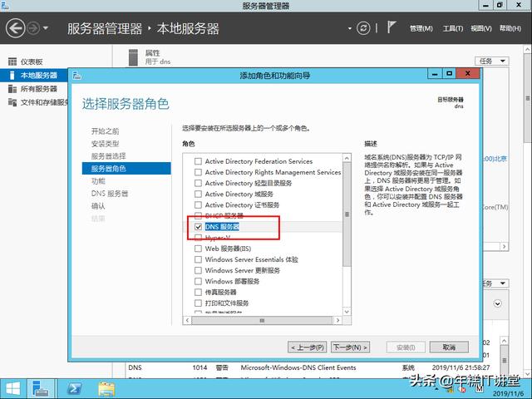This screenshot has height=399, width=532.
Task: Check Active Directory 域服务 role
Action: coord(198,194)
